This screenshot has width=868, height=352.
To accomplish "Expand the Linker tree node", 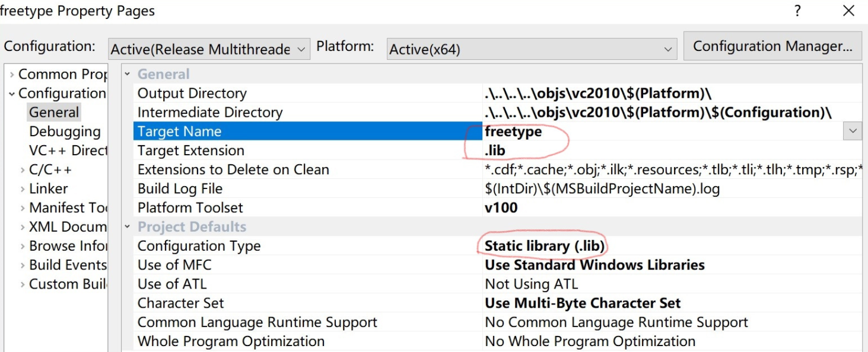I will click(x=23, y=189).
